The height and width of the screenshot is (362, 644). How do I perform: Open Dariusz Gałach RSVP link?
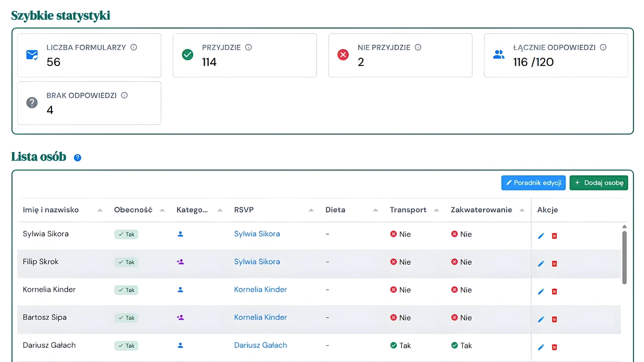[260, 345]
